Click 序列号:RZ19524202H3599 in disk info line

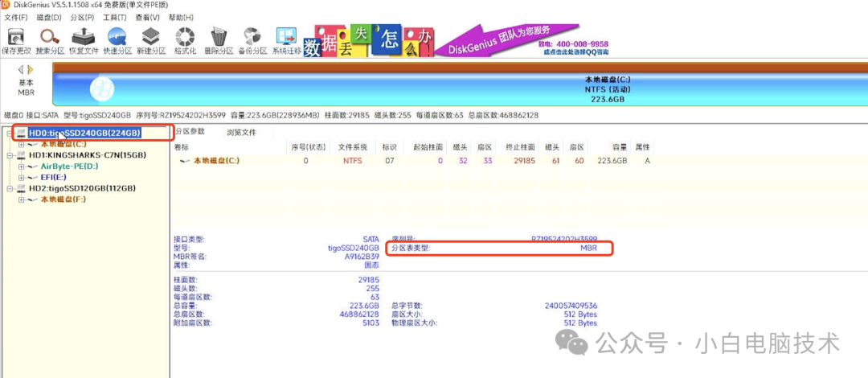tap(182, 116)
